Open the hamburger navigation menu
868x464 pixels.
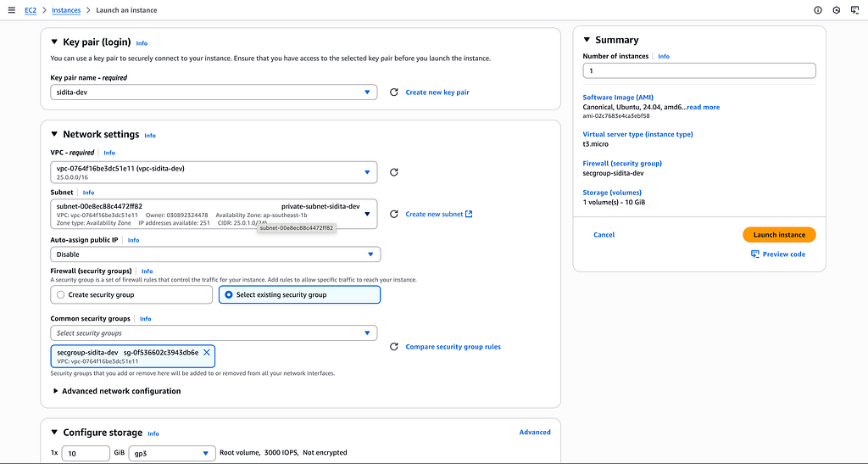[x=11, y=10]
